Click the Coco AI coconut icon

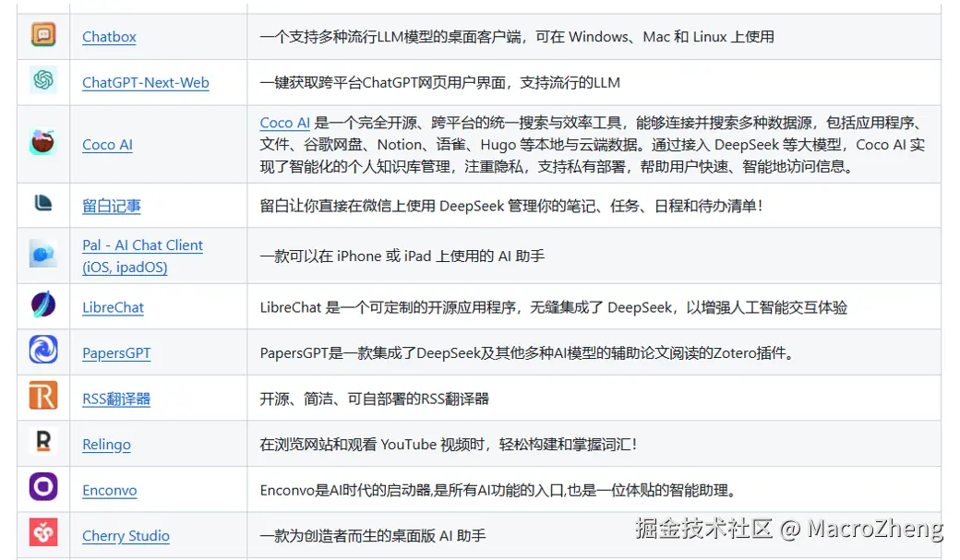[x=42, y=141]
